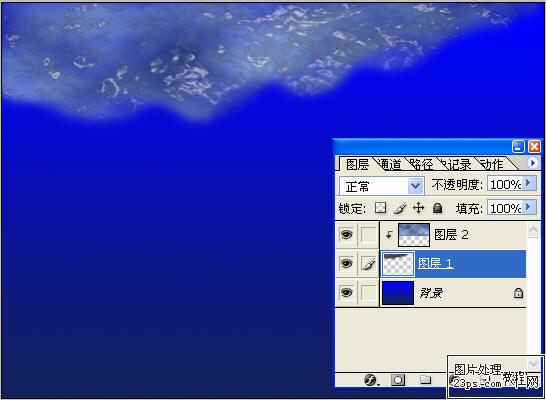The height and width of the screenshot is (400, 546).
Task: Click the 图层 2 cloud thumbnail
Action: (414, 235)
